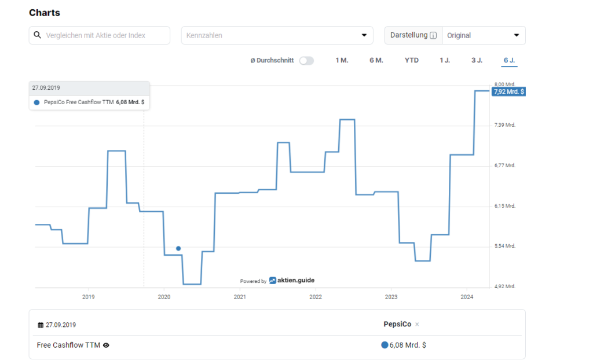Click the Charts heading
This screenshot has width=593, height=364.
(45, 13)
